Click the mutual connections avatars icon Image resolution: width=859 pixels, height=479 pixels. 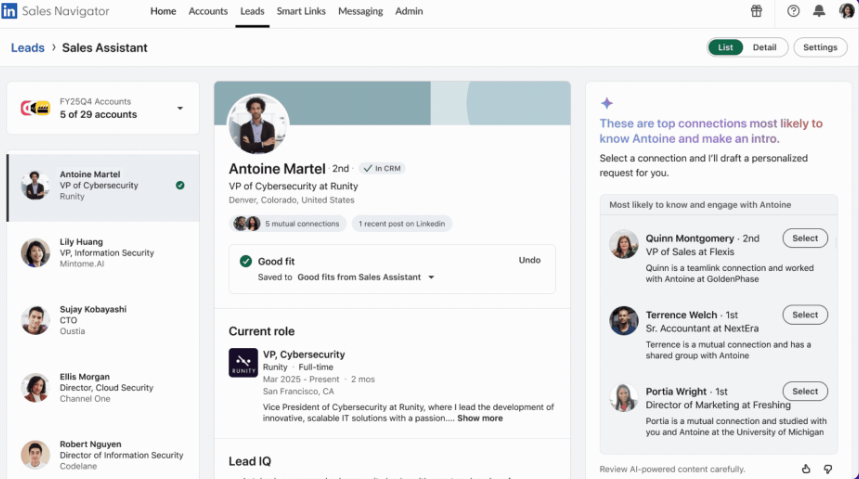tap(247, 224)
